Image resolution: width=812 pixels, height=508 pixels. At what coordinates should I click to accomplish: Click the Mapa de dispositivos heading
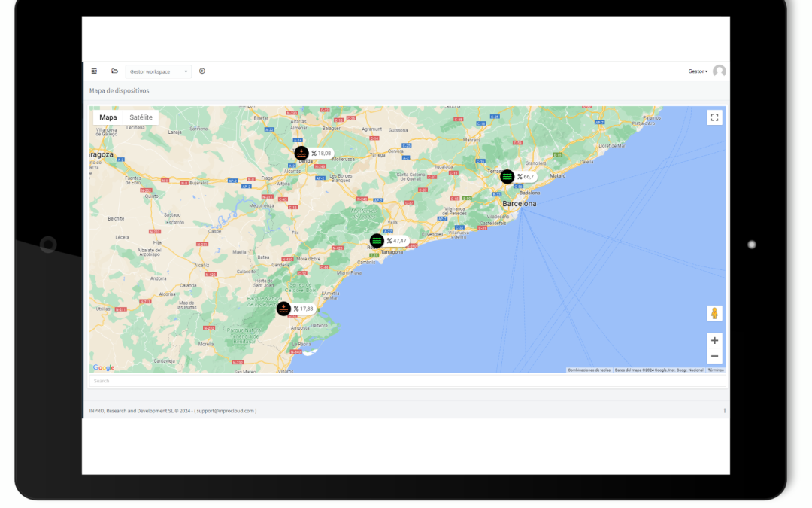(x=119, y=91)
